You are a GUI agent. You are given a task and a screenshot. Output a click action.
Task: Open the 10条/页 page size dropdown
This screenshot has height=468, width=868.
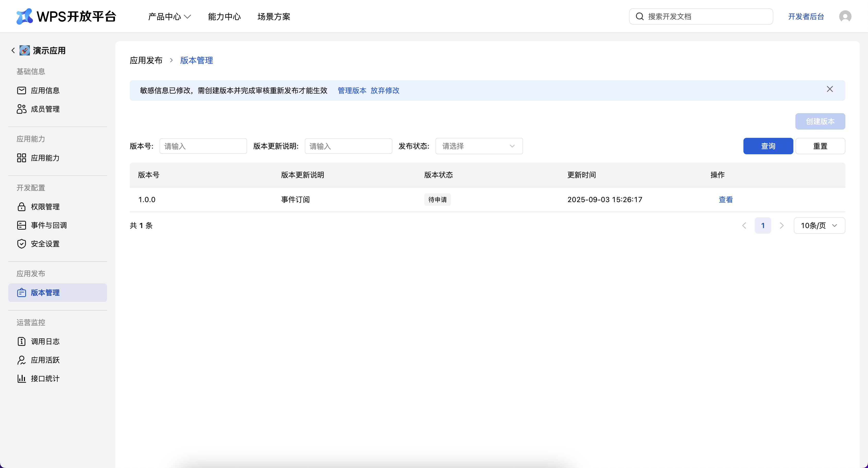point(819,226)
